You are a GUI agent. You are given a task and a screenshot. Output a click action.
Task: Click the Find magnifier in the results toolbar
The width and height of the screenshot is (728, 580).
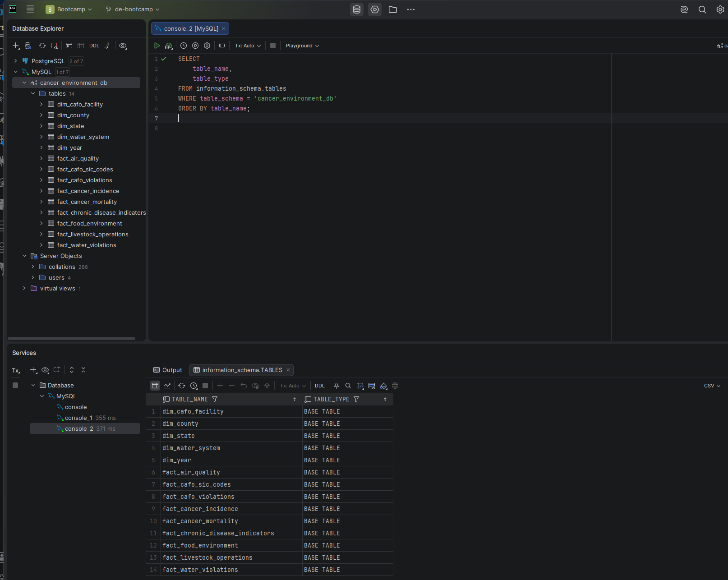[x=348, y=386]
